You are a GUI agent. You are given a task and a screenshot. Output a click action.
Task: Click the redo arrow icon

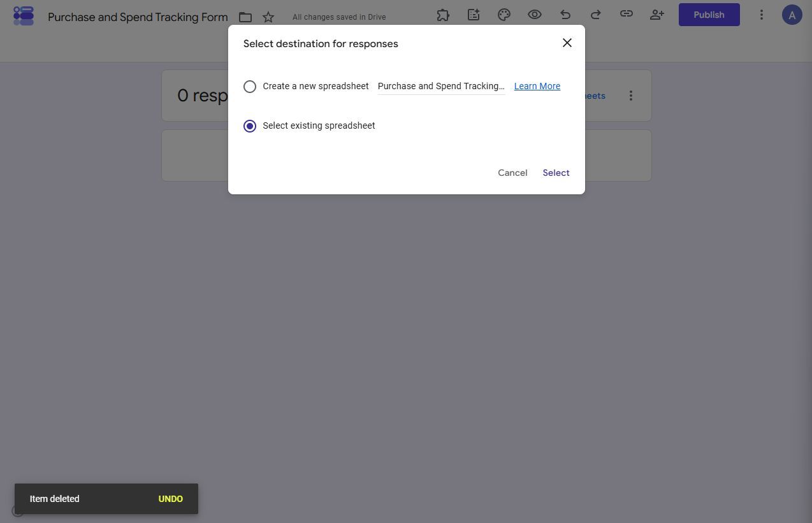point(596,15)
